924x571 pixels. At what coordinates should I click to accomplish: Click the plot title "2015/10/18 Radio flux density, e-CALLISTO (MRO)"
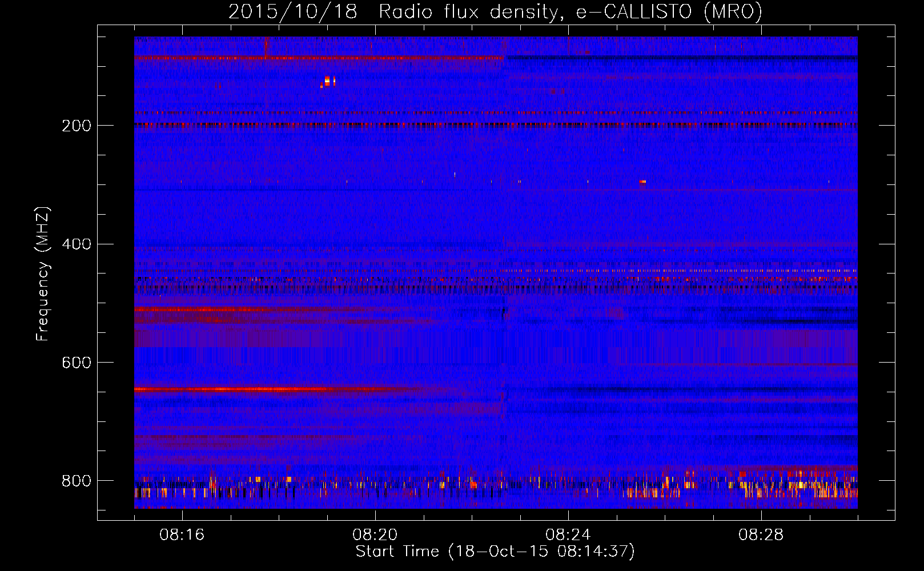[x=495, y=12]
